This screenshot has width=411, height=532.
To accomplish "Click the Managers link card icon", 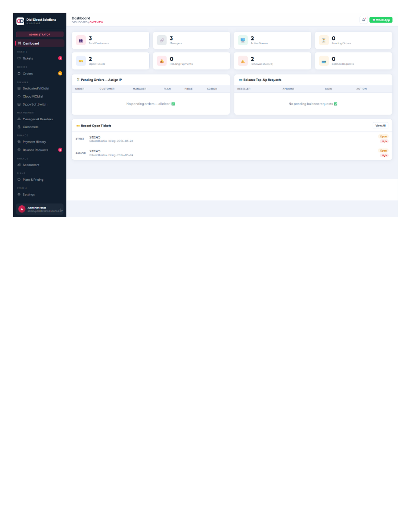I will tap(162, 40).
